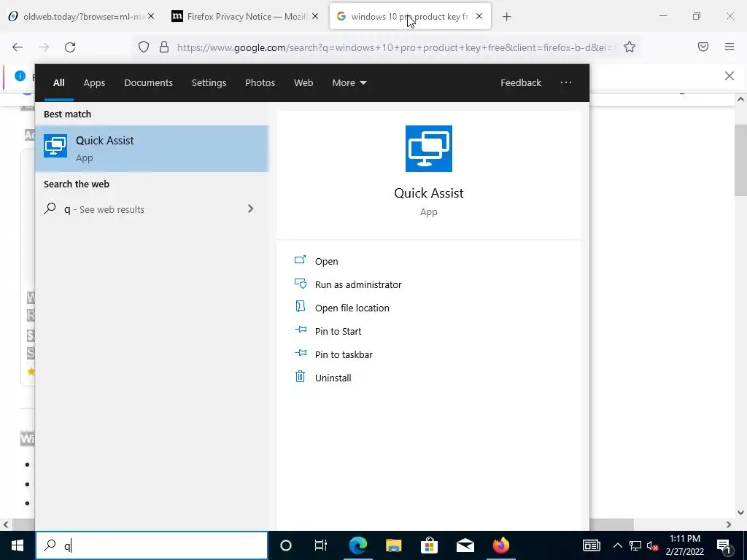
Task: Close the oldweb.today tab
Action: click(x=151, y=16)
